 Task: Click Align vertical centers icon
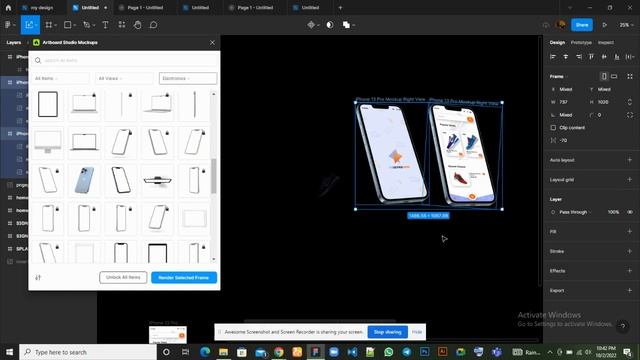tap(604, 57)
